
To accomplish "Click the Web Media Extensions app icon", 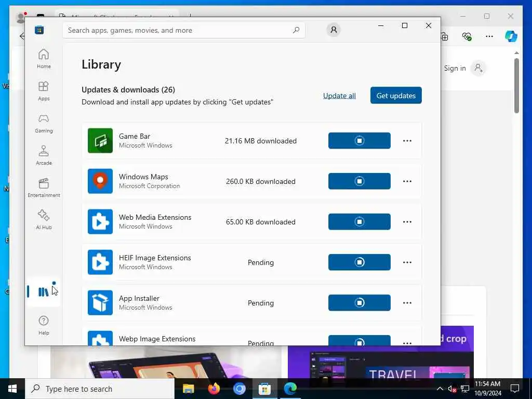I will 100,221.
